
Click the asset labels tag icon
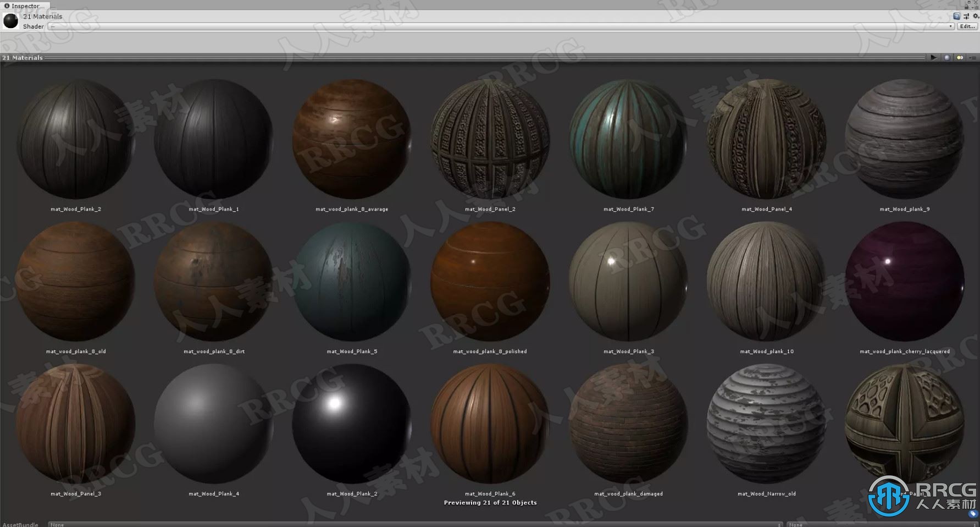973,514
